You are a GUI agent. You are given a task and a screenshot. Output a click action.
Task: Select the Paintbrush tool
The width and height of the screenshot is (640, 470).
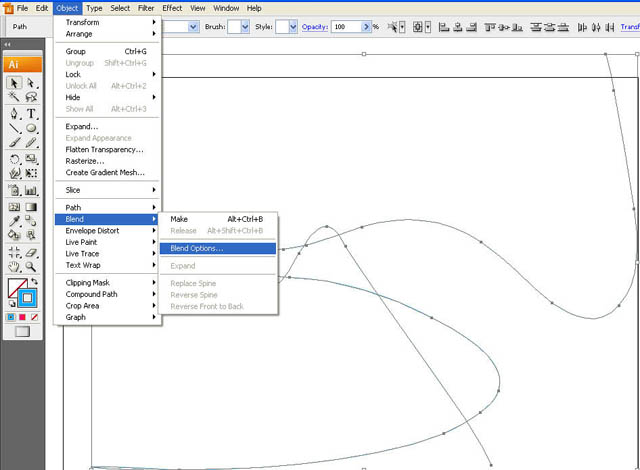14,142
